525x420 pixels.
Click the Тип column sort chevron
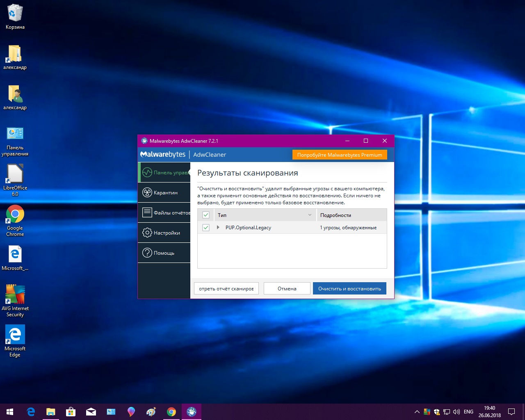(310, 215)
